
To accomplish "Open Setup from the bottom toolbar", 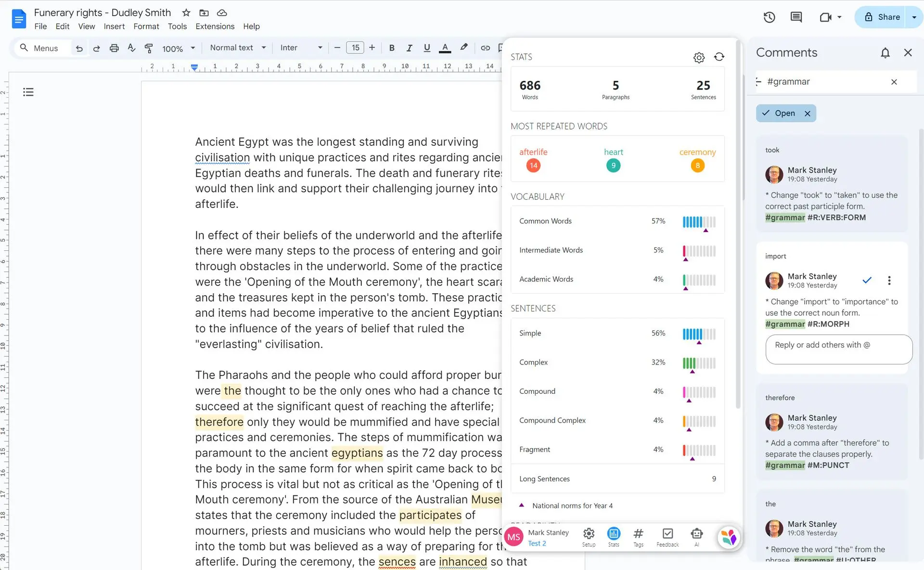I will tap(588, 534).
